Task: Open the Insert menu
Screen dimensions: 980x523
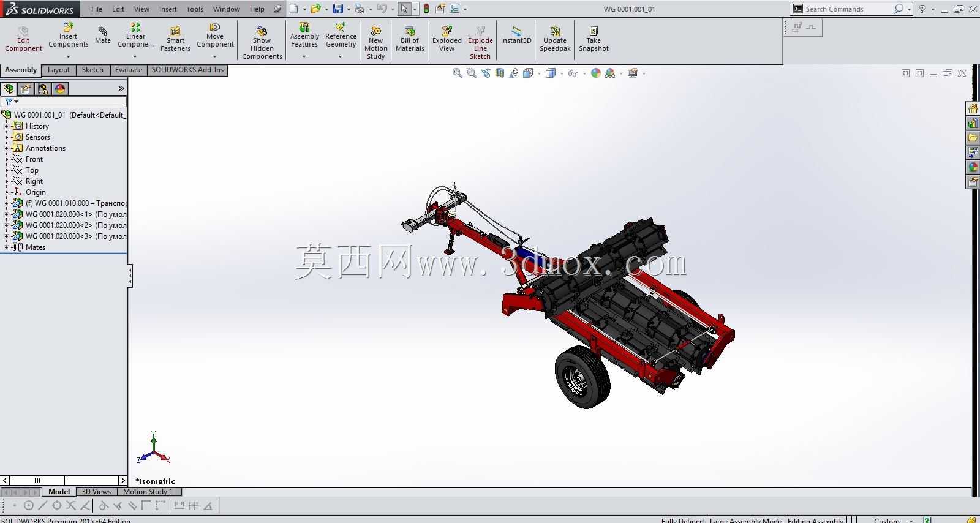Action: point(168,9)
